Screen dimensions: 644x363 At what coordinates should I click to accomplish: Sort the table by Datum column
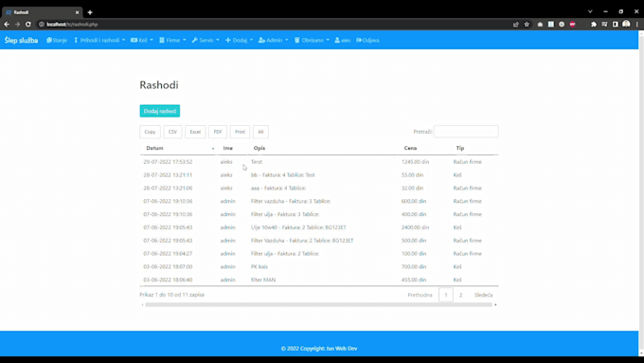(178, 148)
